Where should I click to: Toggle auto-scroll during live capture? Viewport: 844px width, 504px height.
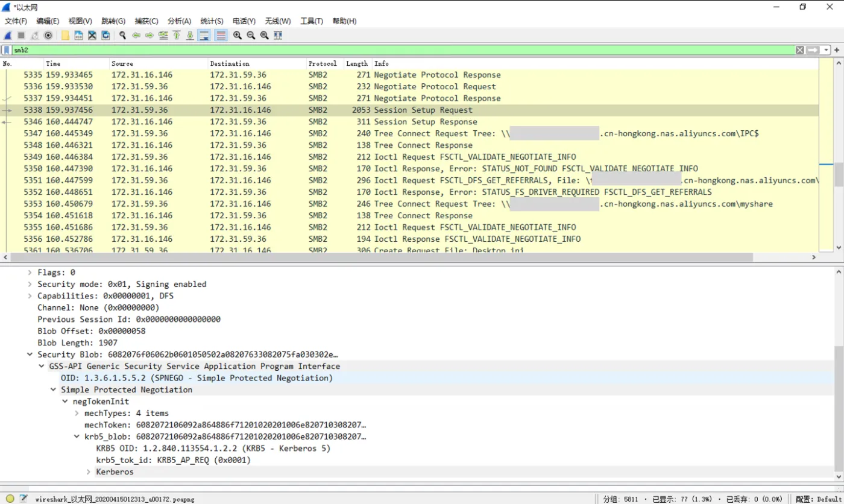(x=204, y=36)
